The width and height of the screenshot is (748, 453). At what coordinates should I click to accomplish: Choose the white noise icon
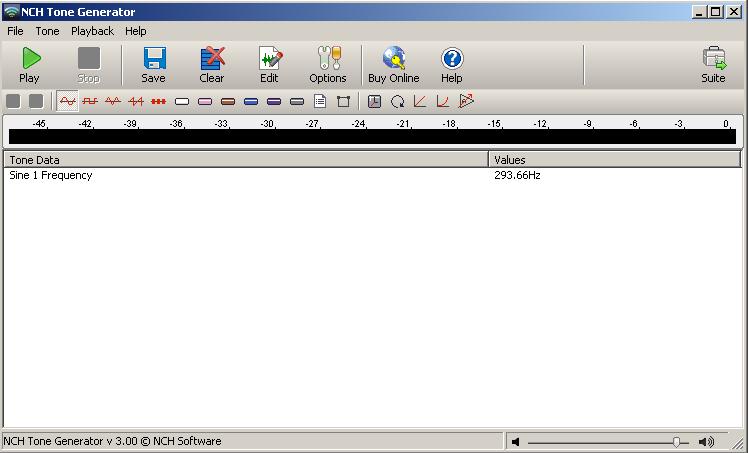point(182,101)
